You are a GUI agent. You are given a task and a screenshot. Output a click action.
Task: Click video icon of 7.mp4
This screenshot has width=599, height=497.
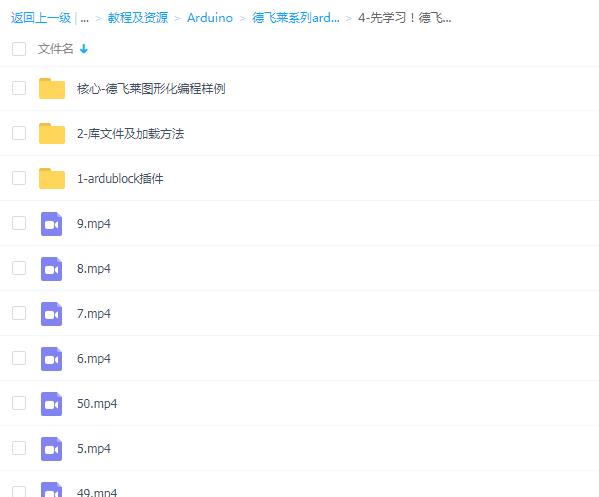[x=52, y=314]
